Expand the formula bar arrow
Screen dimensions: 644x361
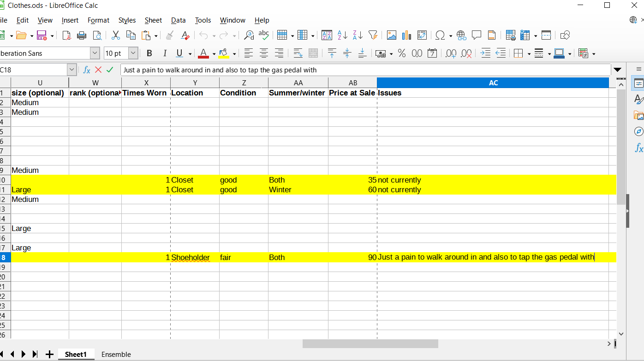point(618,70)
